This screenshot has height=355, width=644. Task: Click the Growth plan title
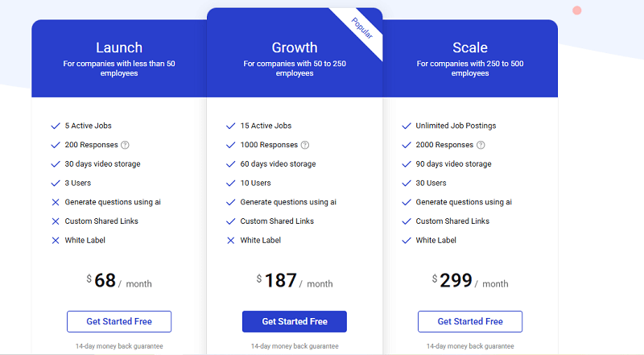(295, 47)
